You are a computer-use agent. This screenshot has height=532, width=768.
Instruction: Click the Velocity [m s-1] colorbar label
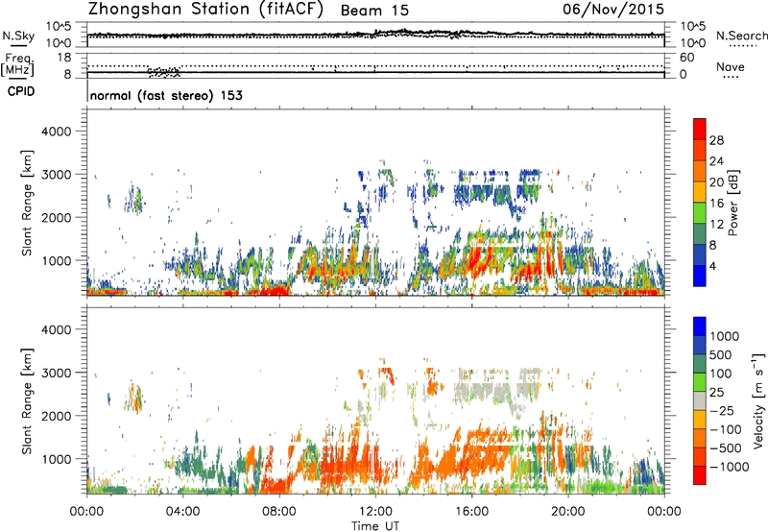click(x=758, y=400)
